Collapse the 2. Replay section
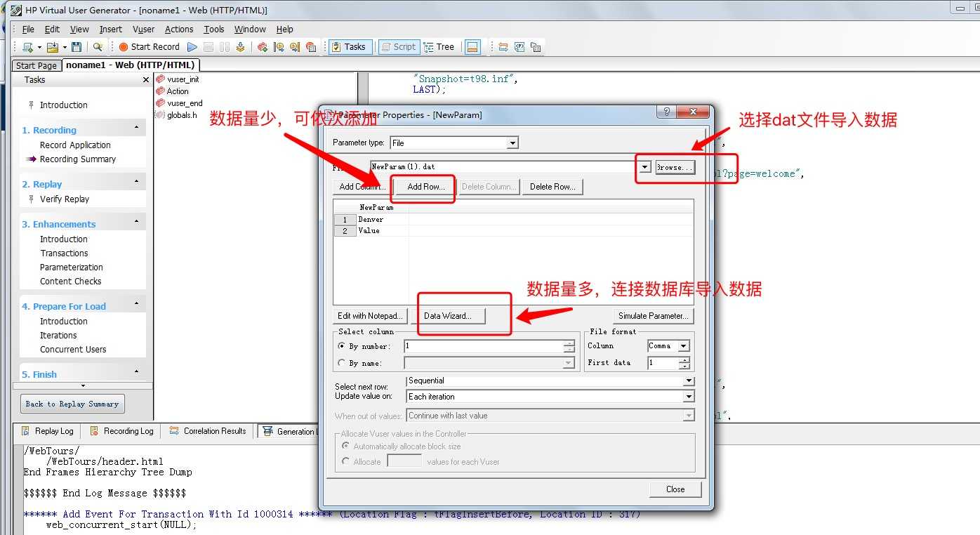This screenshot has width=980, height=535. tap(136, 182)
